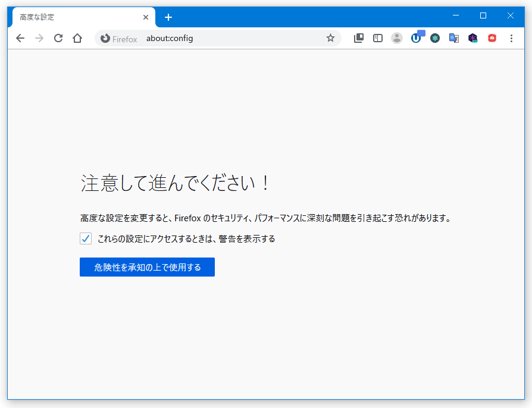The height and width of the screenshot is (408, 532).
Task: Open the three-dot browser menu
Action: point(511,38)
